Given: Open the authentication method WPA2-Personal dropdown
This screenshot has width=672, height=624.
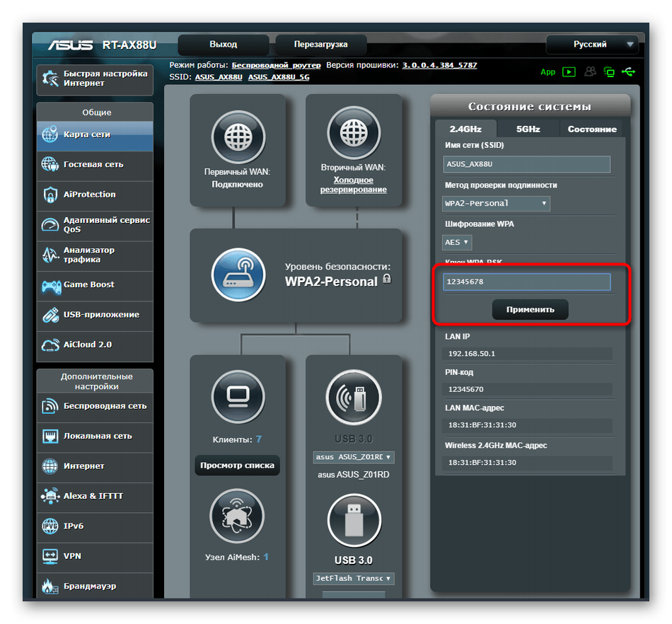Looking at the screenshot, I should [x=496, y=204].
